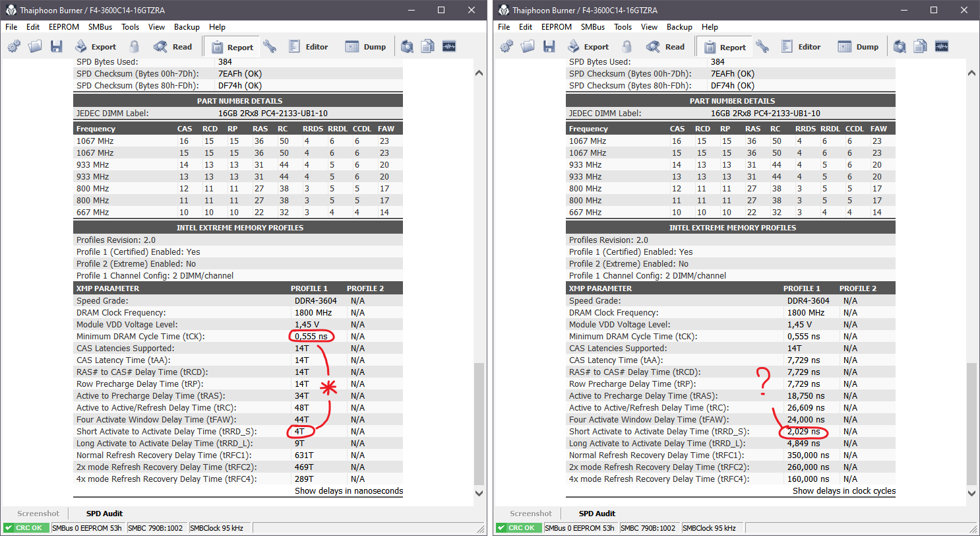
Task: Click "Profiles Revision: 2.0" in right window
Action: (x=609, y=240)
